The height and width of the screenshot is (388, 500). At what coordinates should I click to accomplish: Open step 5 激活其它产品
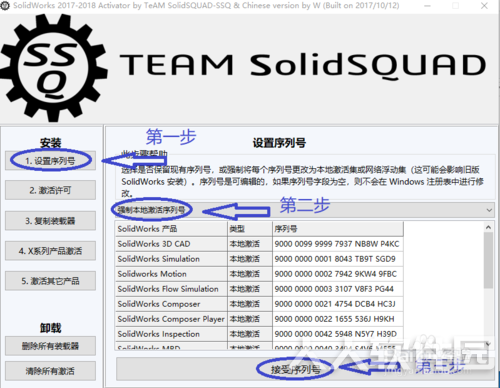(50, 281)
